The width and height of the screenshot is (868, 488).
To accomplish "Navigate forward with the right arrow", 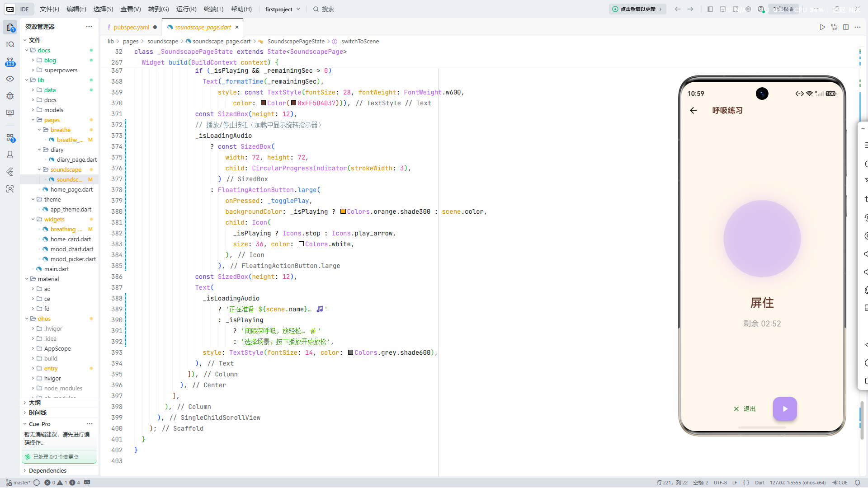I will click(690, 9).
